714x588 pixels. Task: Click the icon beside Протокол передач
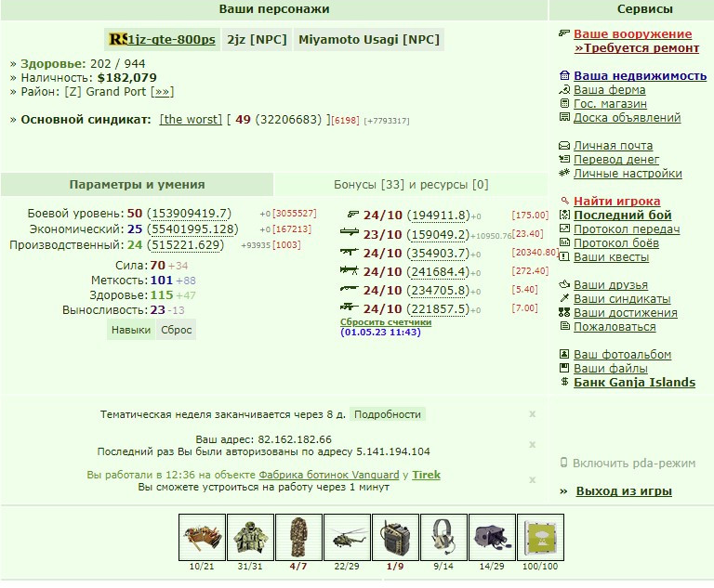564,229
